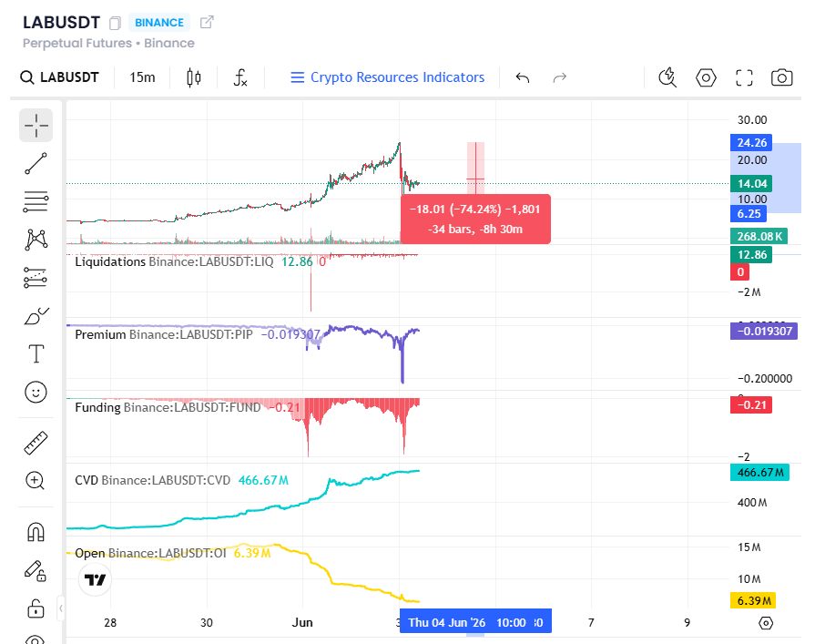Screen dimensions: 815x644
Task: Select the XABCD pattern tool
Action: click(36, 240)
